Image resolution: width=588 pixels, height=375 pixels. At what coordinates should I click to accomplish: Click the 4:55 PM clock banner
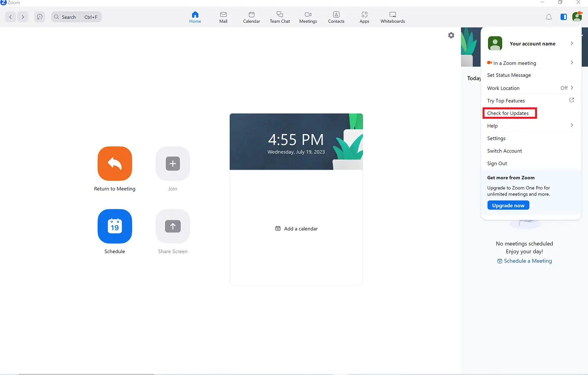coord(296,141)
